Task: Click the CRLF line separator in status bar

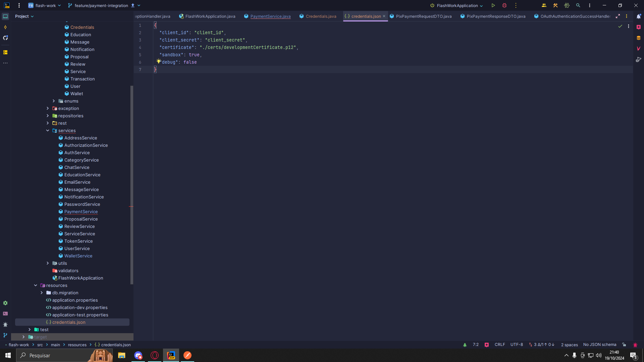Action: (500, 345)
